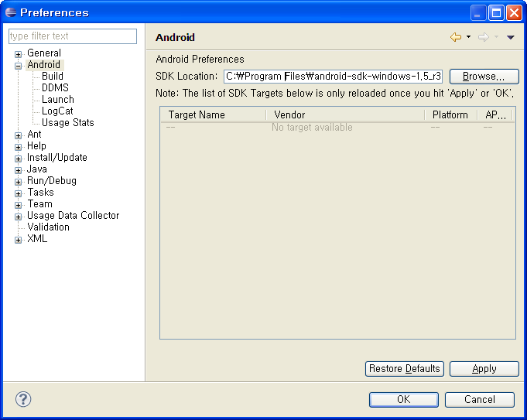Select the Build preferences page
527x420 pixels.
[x=53, y=77]
